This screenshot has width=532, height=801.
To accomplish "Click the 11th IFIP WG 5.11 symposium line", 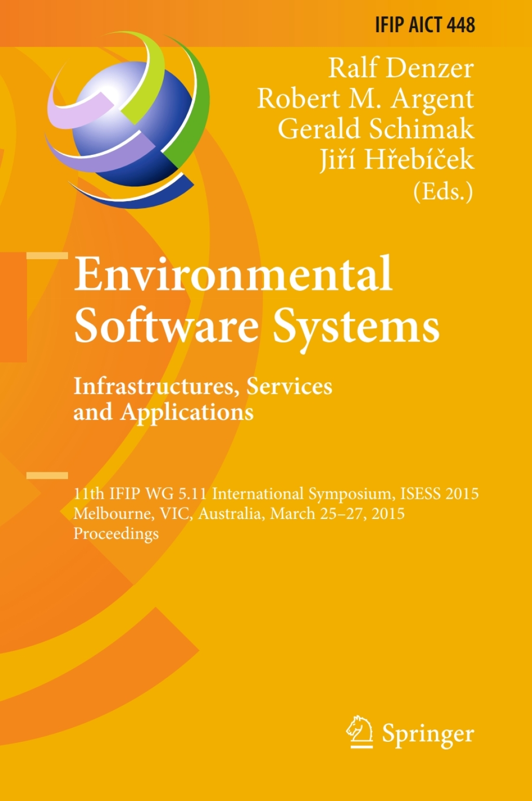I will [276, 493].
